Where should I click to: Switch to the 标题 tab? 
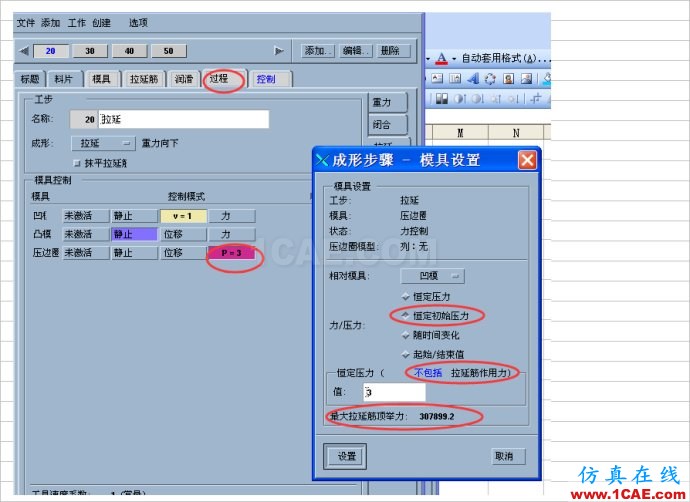30,79
